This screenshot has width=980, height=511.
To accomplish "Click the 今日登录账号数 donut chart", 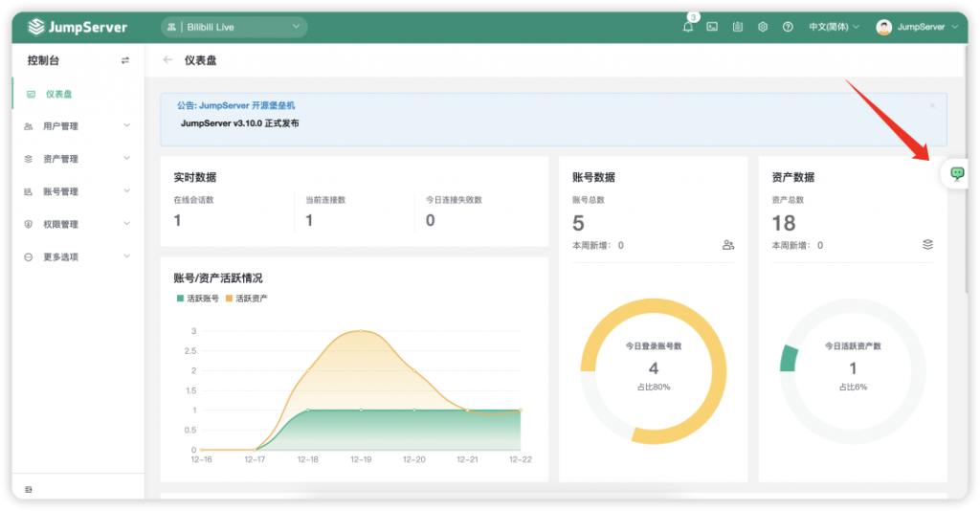I will (653, 371).
